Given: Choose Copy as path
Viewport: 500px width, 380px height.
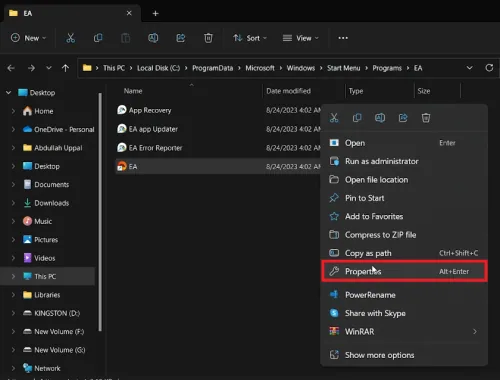Looking at the screenshot, I should 404,253.
